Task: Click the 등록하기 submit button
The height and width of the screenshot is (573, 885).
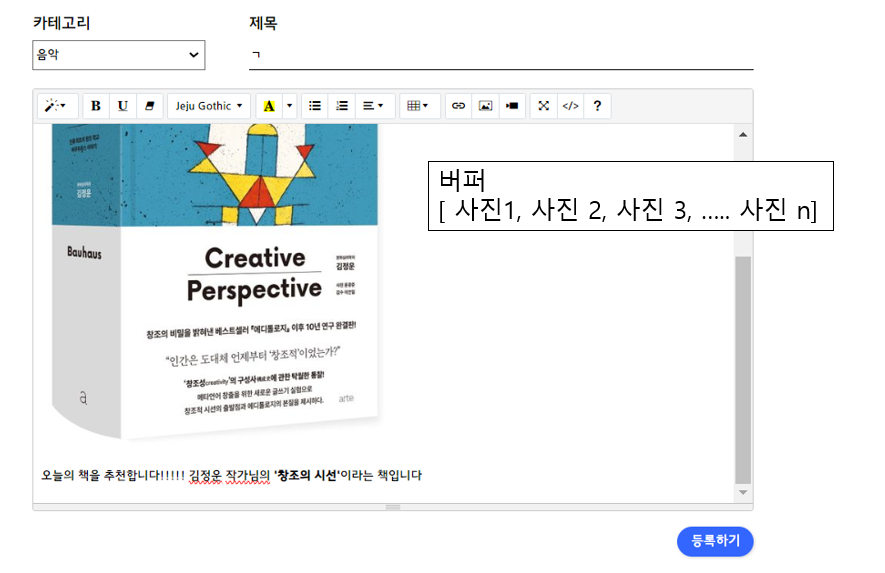Action: tap(715, 541)
